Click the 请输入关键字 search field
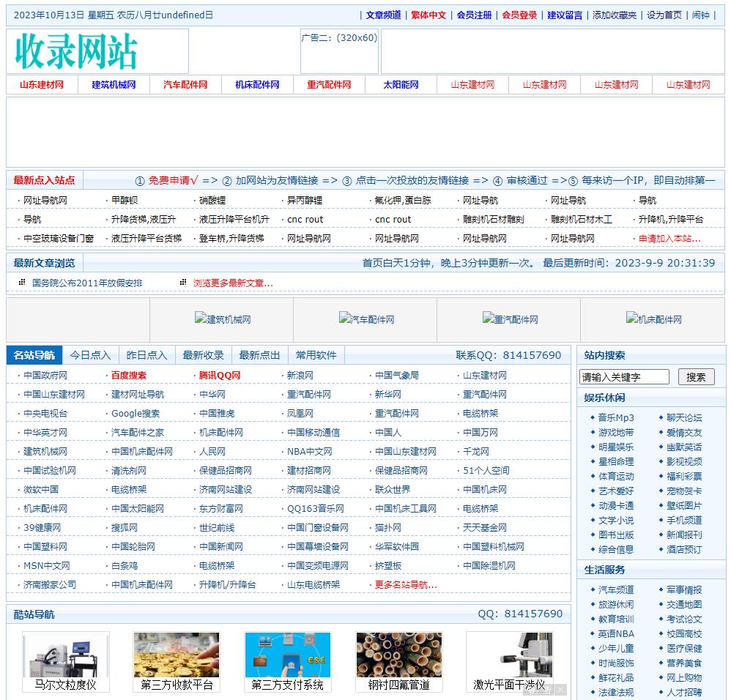This screenshot has width=731, height=700. (x=624, y=377)
